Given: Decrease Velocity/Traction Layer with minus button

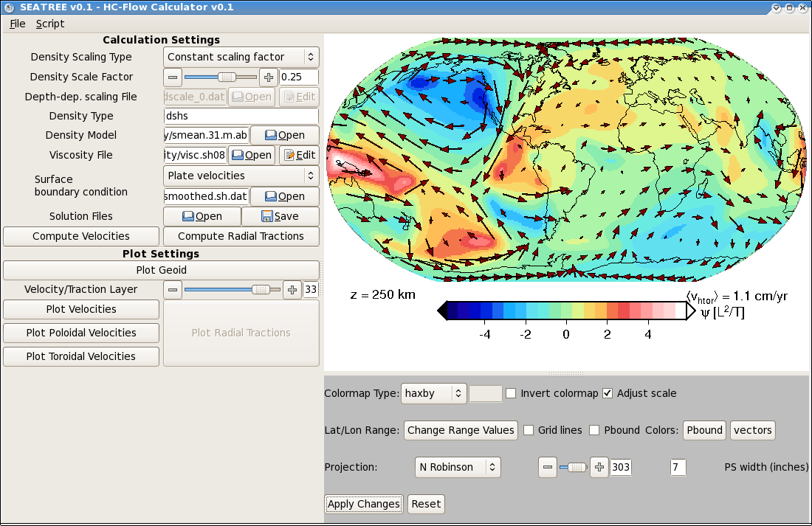Looking at the screenshot, I should pos(173,289).
